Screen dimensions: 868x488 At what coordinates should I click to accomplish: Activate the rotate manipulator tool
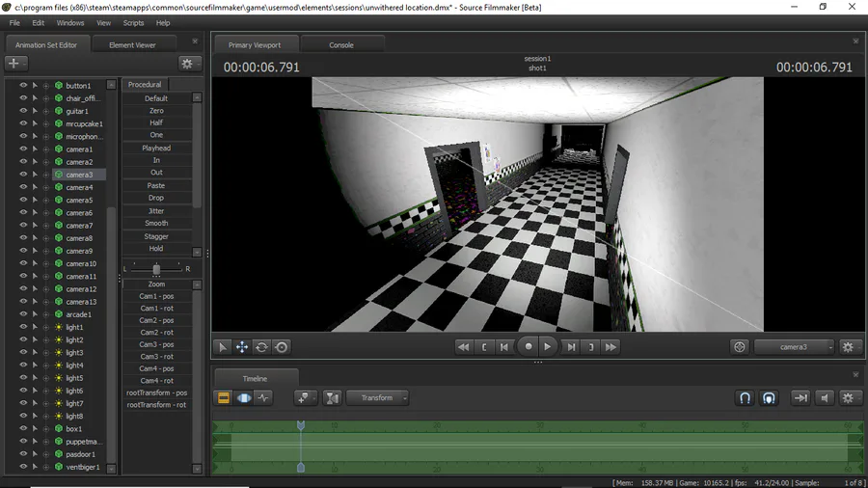pyautogui.click(x=261, y=347)
